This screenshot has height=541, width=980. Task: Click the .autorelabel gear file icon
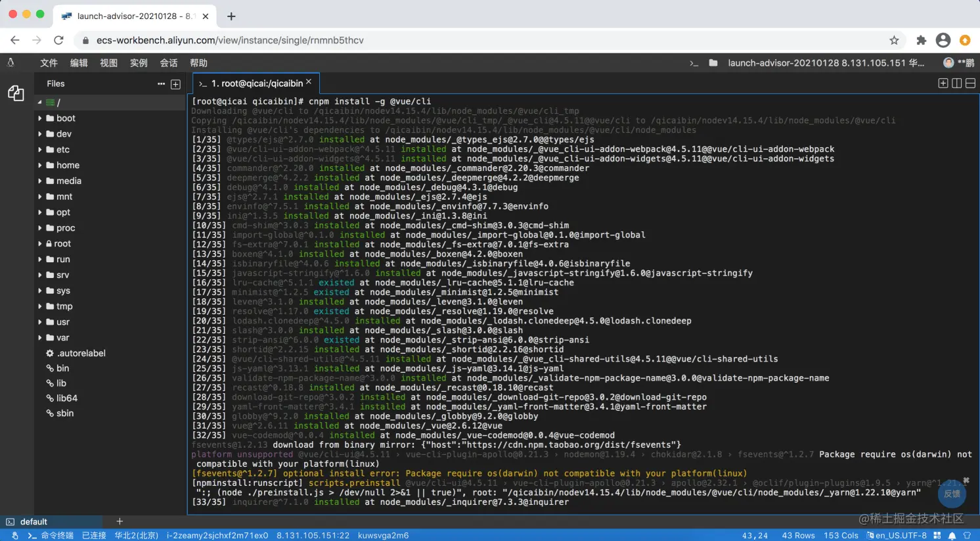point(50,353)
